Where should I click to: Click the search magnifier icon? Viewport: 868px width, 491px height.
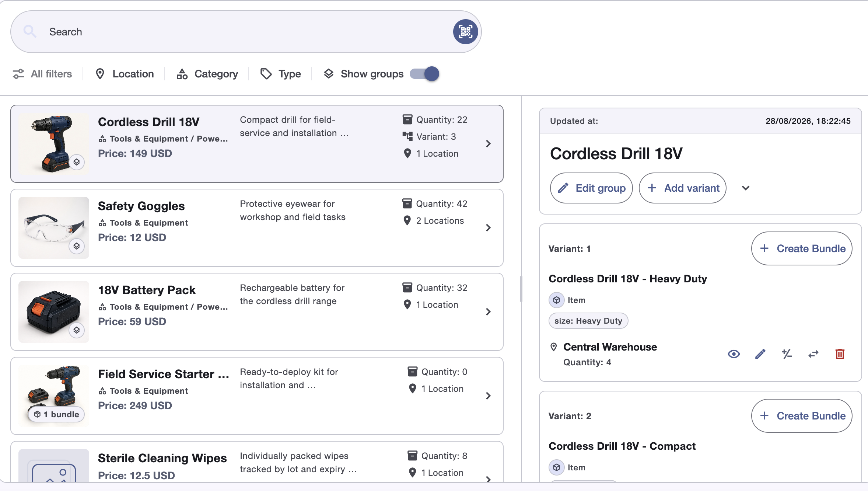point(30,32)
